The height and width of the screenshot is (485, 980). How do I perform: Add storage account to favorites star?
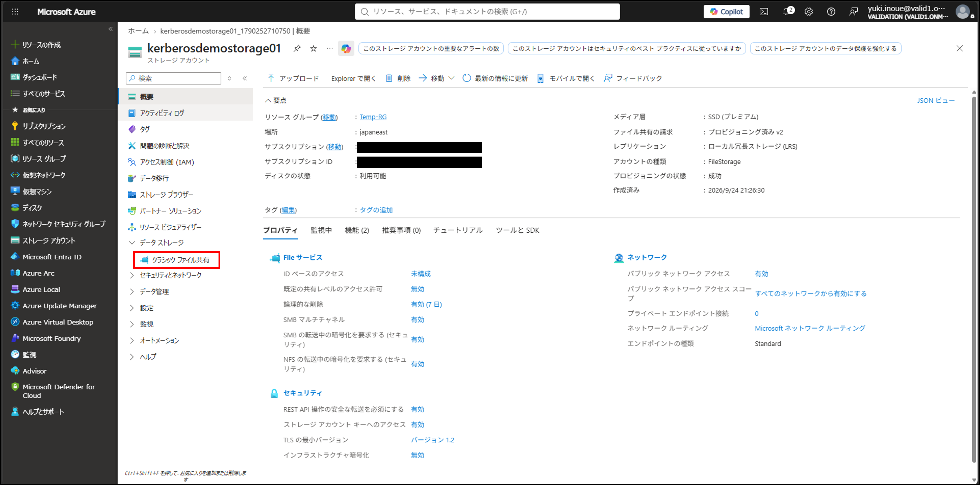[313, 48]
